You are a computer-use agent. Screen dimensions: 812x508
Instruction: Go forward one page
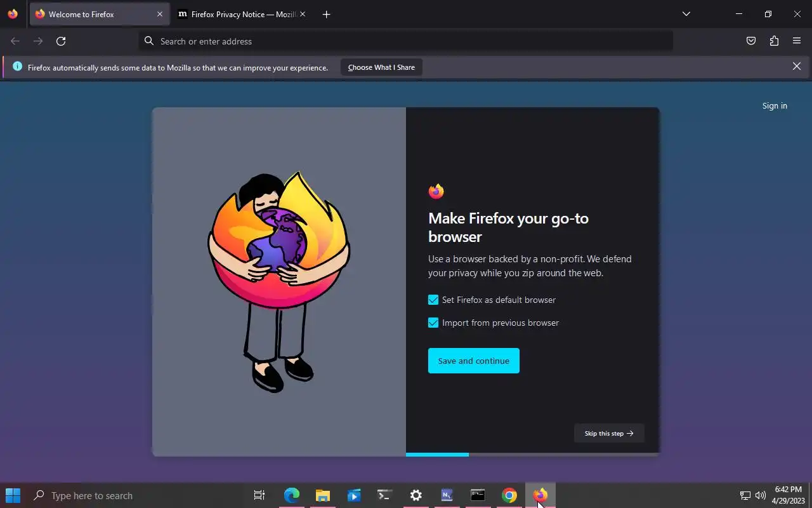pos(38,41)
